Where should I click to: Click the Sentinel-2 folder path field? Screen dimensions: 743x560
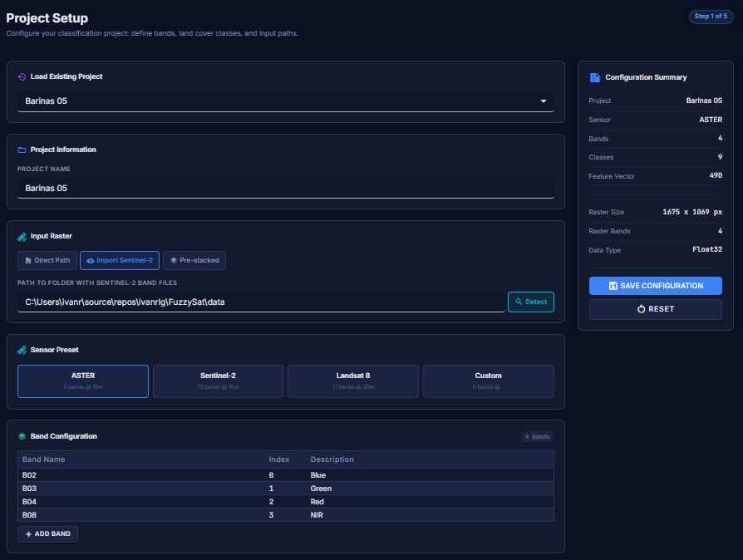click(262, 302)
